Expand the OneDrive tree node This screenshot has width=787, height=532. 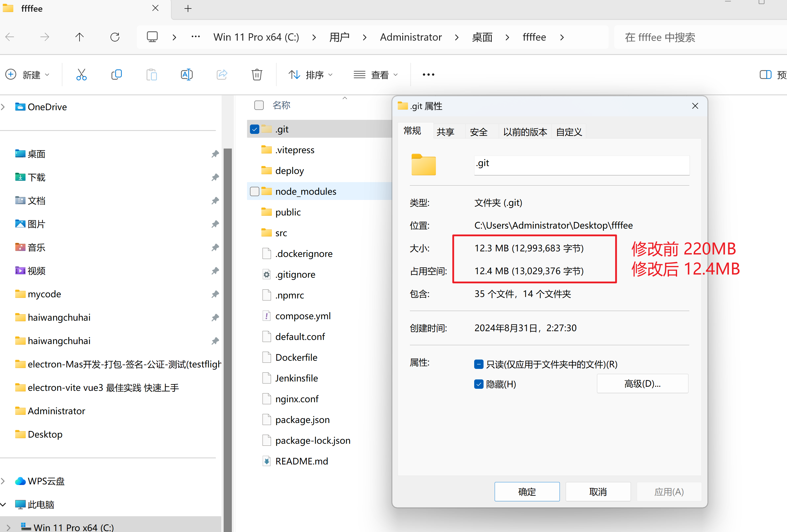3,107
